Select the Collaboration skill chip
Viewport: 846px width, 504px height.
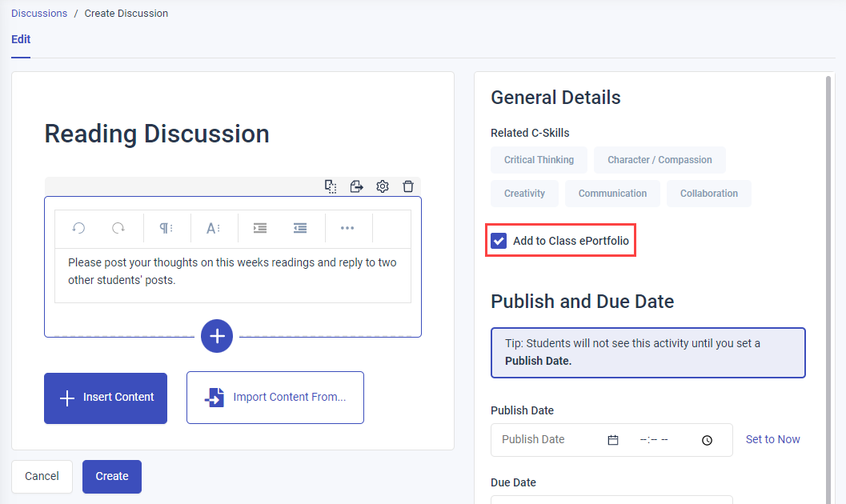click(x=709, y=194)
